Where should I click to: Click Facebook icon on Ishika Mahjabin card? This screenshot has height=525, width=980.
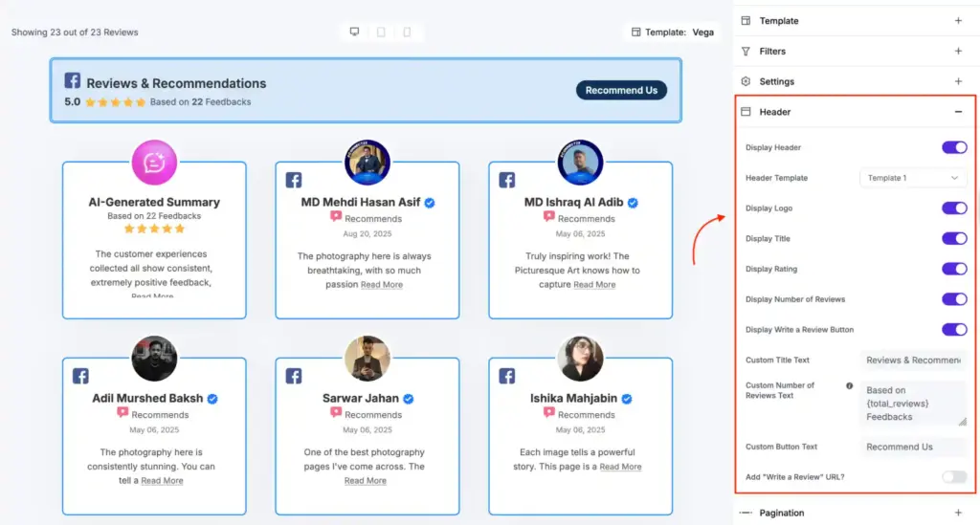coord(507,376)
